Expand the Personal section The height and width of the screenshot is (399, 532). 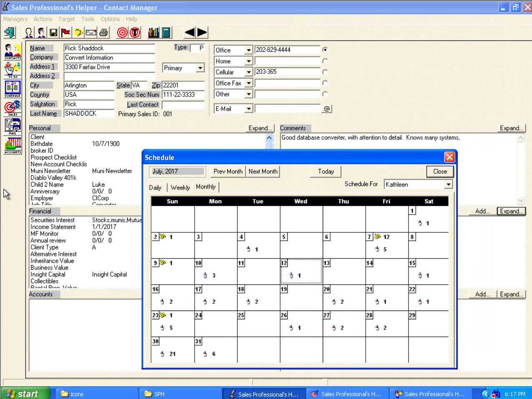[261, 128]
